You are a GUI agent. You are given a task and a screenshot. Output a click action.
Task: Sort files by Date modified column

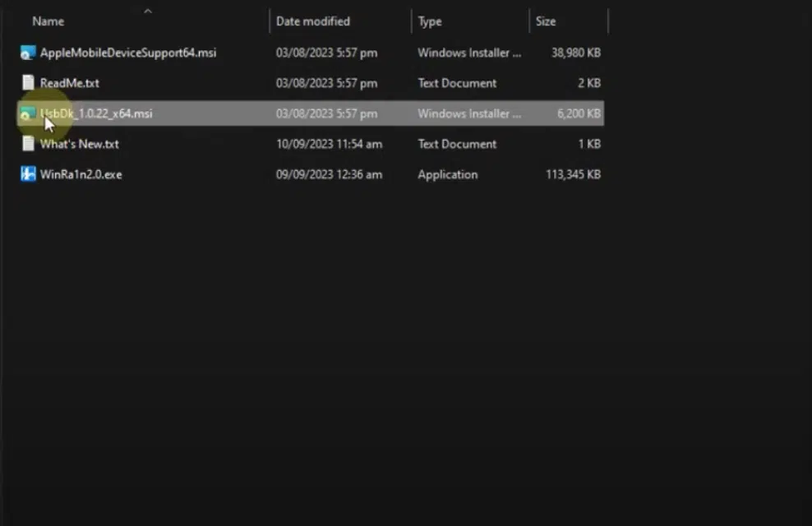click(x=312, y=21)
